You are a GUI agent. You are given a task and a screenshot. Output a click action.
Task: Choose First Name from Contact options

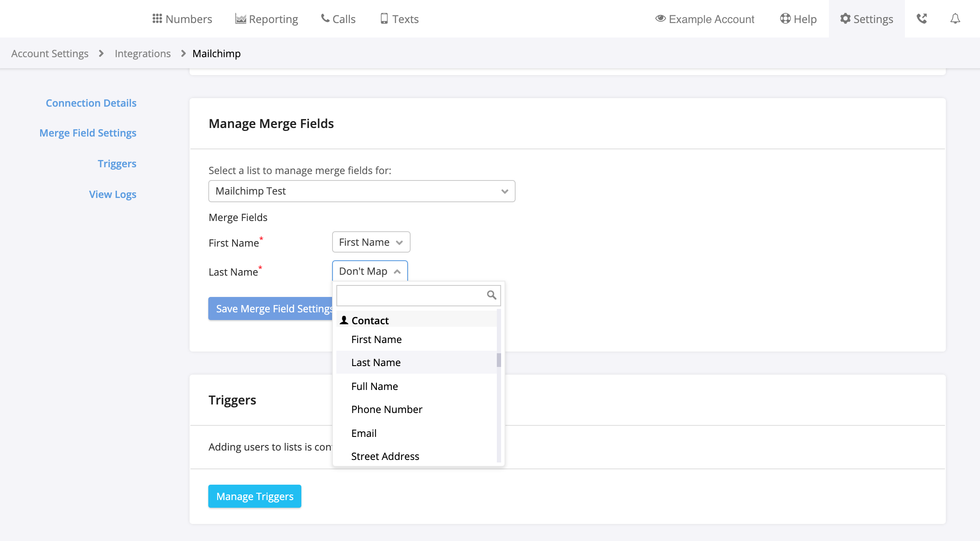tap(417, 339)
